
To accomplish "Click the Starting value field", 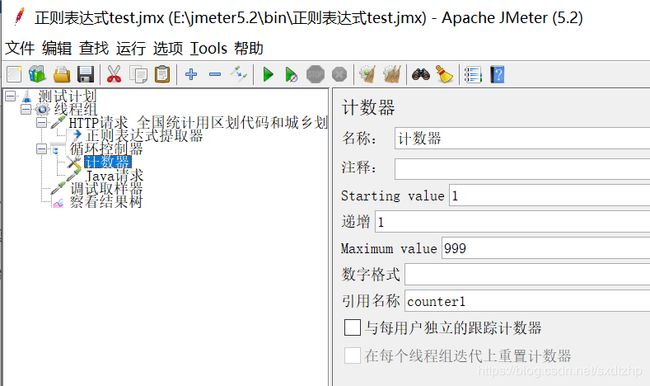I will click(550, 195).
